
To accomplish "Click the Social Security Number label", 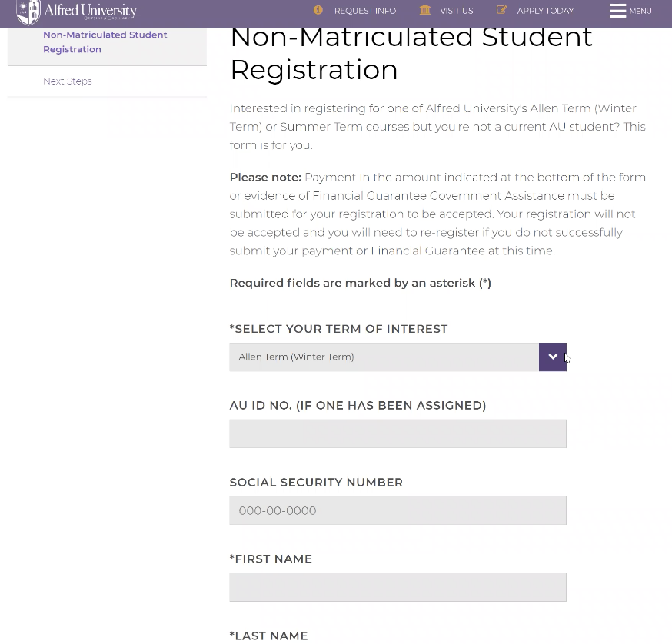I will 316,483.
